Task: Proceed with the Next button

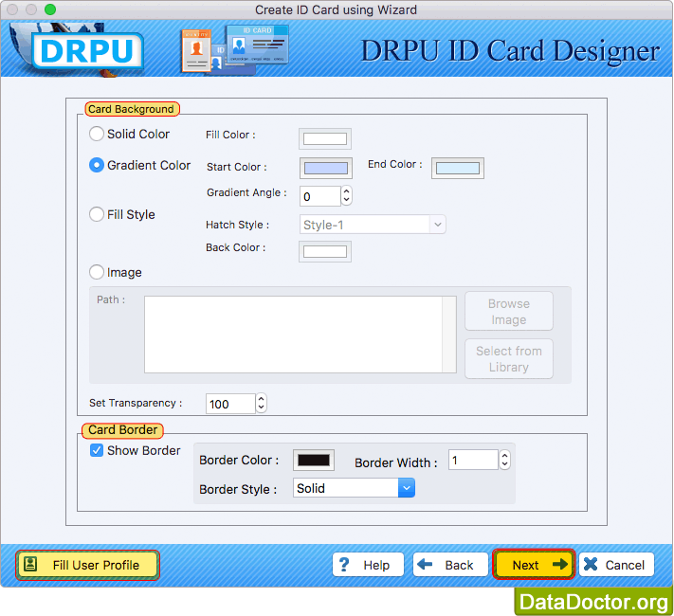Action: coord(534,565)
